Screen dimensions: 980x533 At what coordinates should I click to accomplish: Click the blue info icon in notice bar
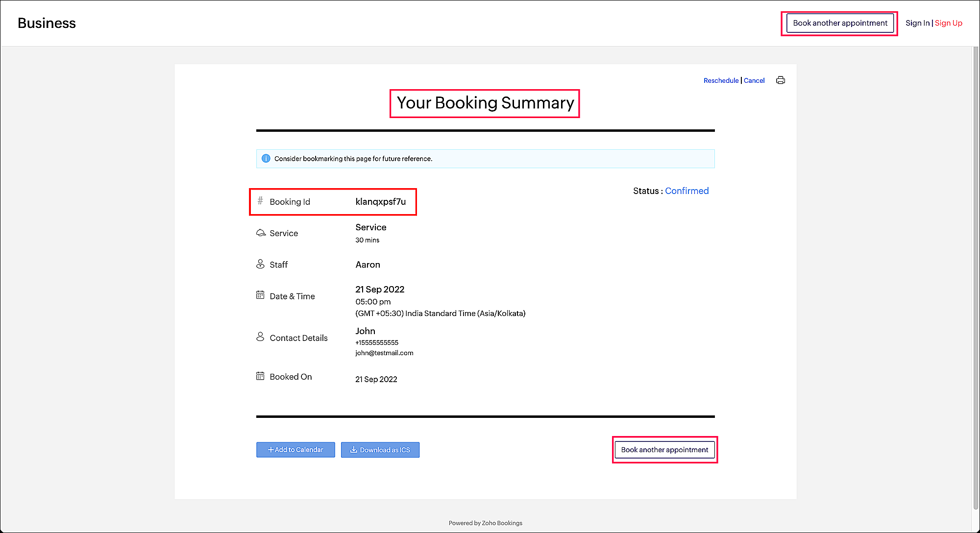coord(266,159)
